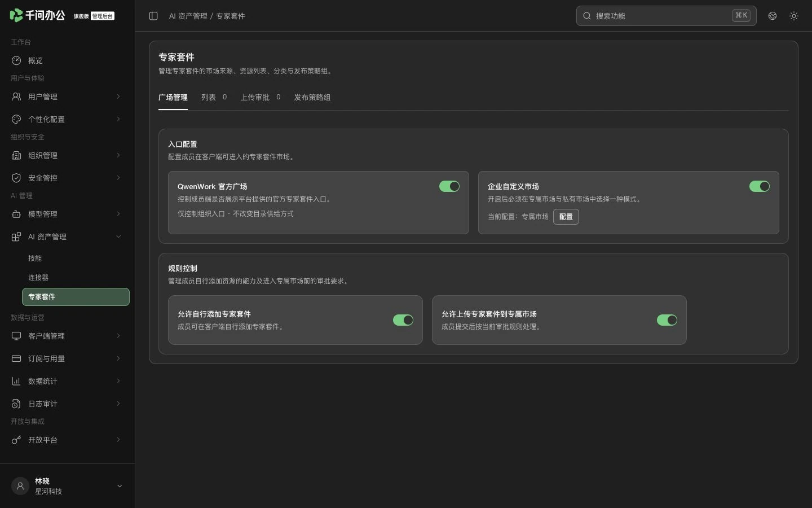Click the 开放平台 key icon
Viewport: 812px width, 508px height.
(x=16, y=440)
